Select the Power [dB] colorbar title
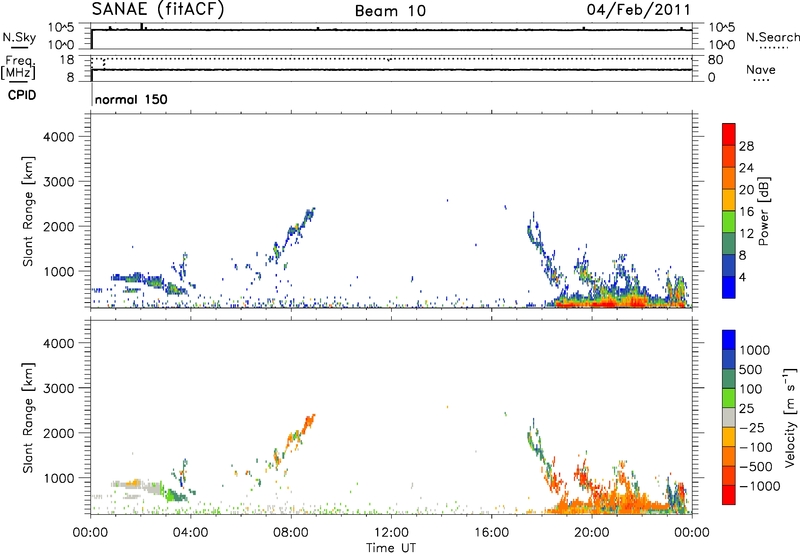800x554 pixels. tap(763, 211)
